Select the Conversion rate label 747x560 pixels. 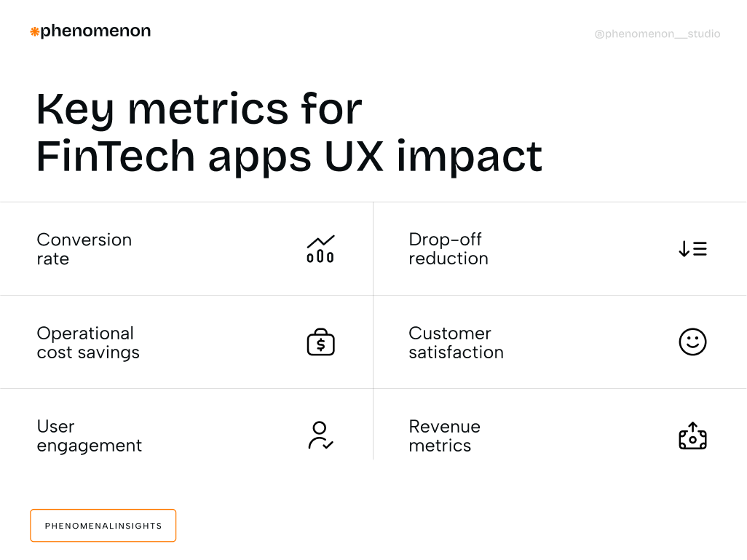(x=84, y=249)
